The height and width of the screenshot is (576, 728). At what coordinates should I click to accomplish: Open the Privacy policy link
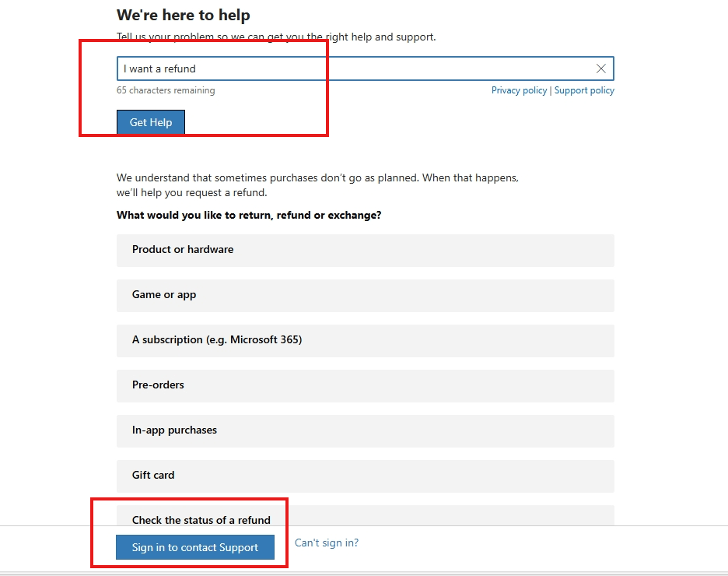pos(519,90)
